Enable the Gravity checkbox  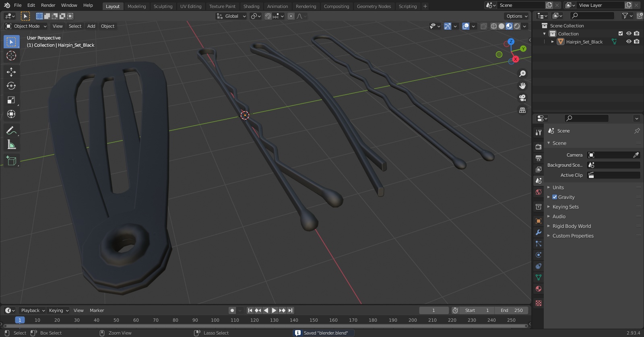click(555, 197)
